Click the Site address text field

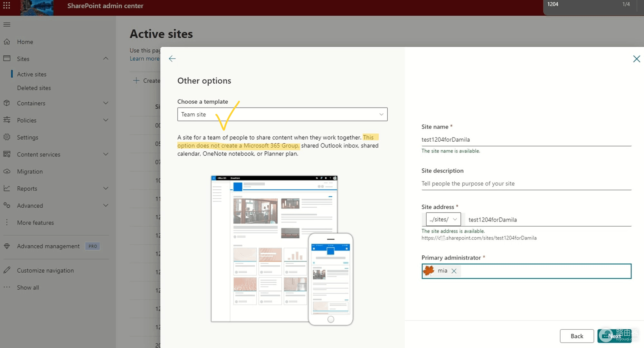pyautogui.click(x=548, y=220)
